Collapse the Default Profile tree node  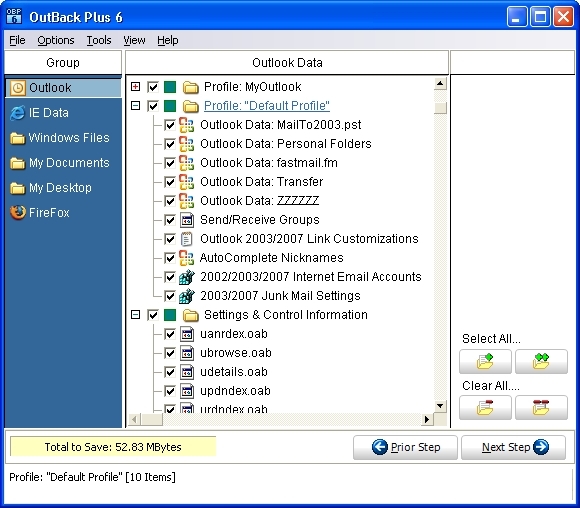[136, 106]
